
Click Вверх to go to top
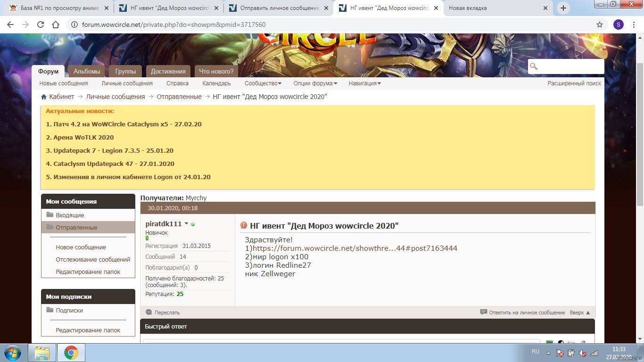pyautogui.click(x=580, y=312)
